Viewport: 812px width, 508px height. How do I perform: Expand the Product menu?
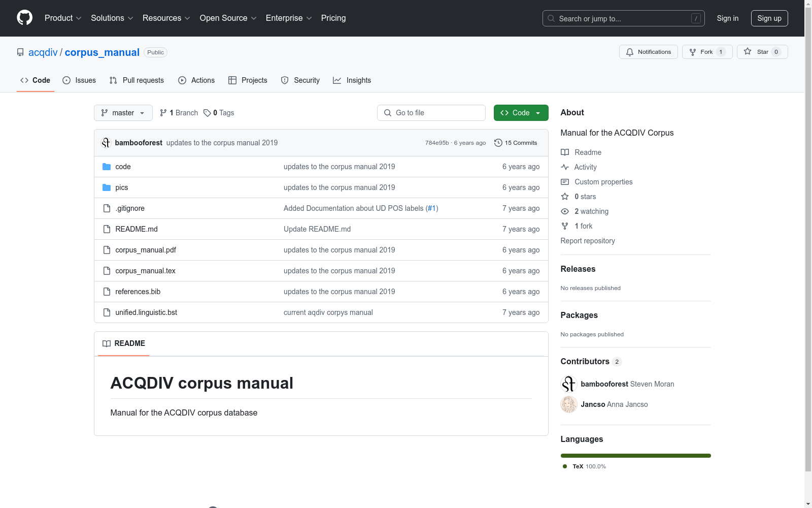pyautogui.click(x=63, y=18)
